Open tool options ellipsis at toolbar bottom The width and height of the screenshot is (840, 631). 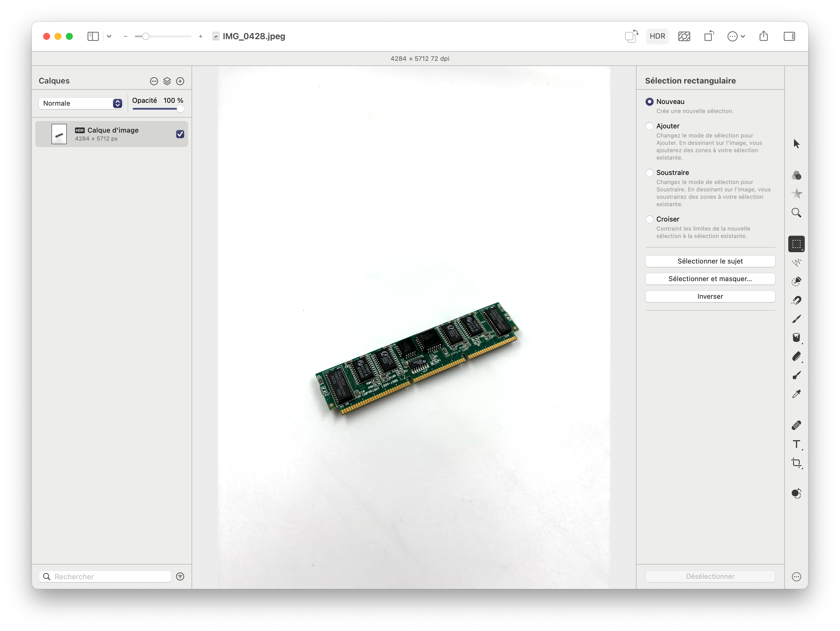[796, 576]
